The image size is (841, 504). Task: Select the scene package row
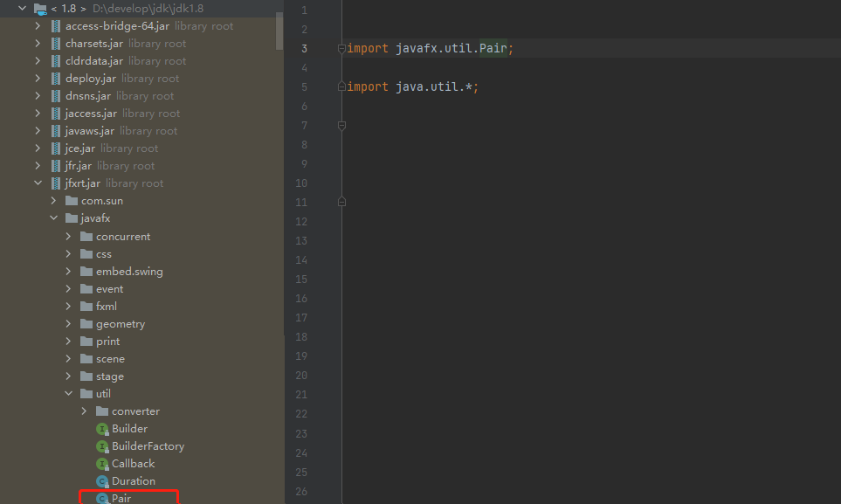coord(141,358)
